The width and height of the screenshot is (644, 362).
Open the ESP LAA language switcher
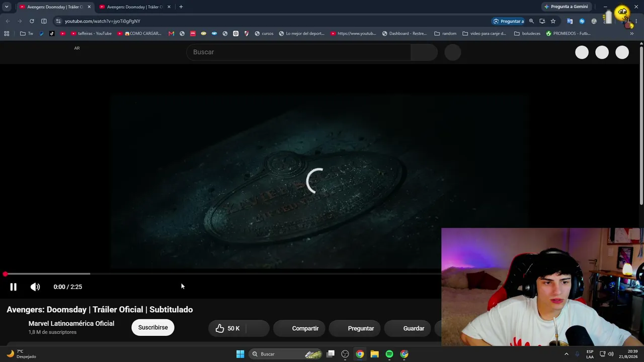pyautogui.click(x=590, y=354)
